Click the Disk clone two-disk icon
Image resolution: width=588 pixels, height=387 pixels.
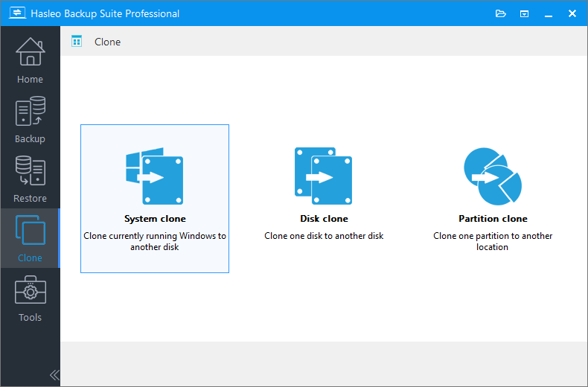(324, 176)
